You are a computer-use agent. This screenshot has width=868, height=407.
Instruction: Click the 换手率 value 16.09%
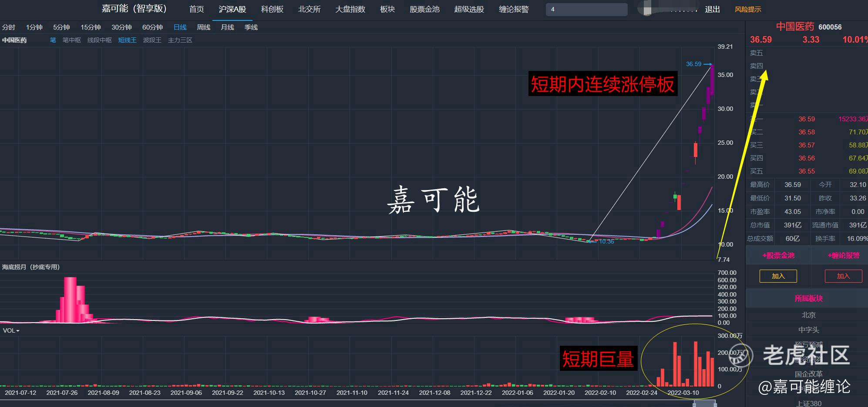click(x=857, y=238)
